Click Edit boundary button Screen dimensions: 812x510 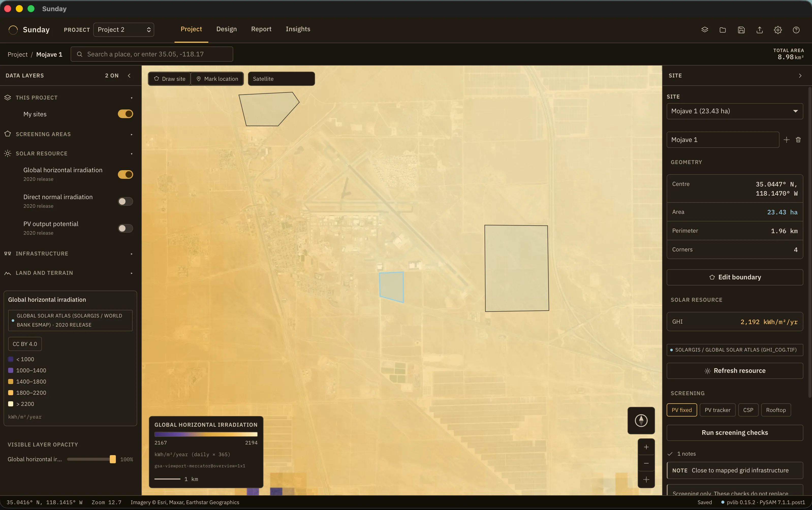coord(735,277)
